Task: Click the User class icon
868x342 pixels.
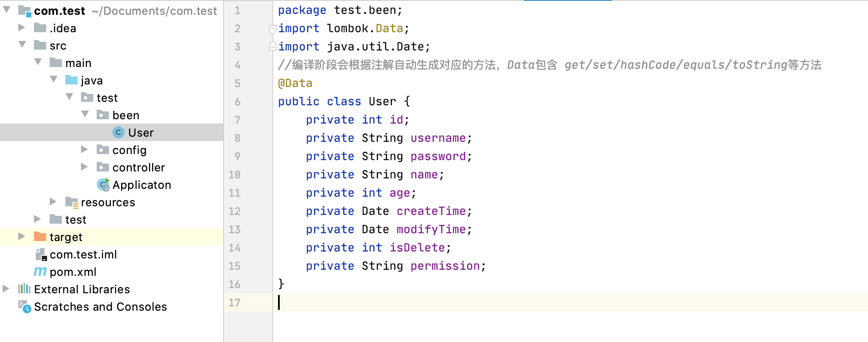Action: point(118,132)
